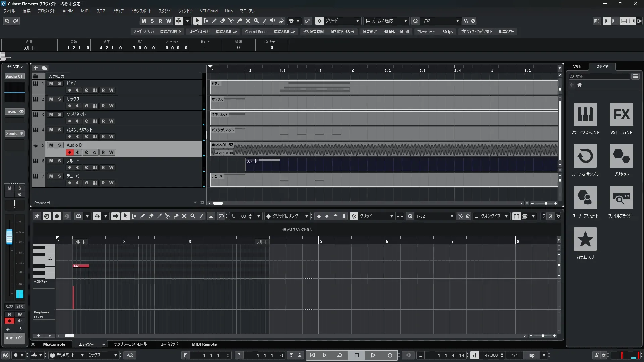Viewport: 644px width, 362px height.
Task: Open the 1/32 quantize preset dropdown
Action: (457, 21)
